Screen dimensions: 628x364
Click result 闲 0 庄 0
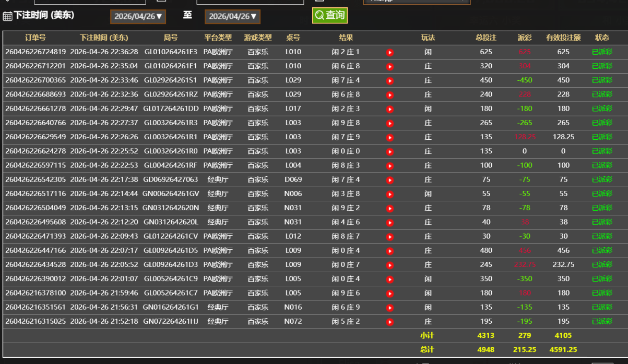tap(346, 151)
